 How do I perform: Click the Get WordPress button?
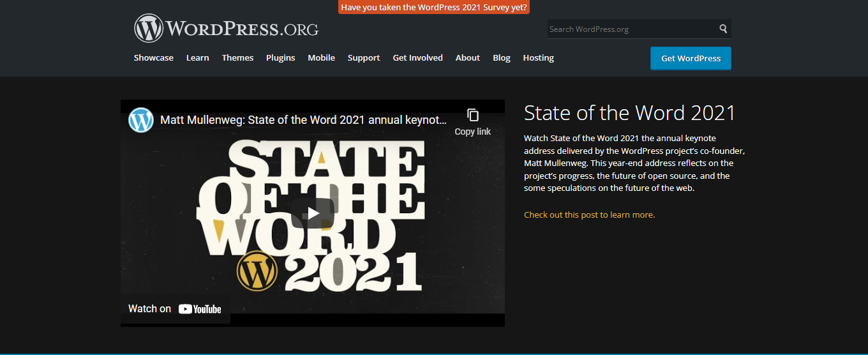click(691, 58)
